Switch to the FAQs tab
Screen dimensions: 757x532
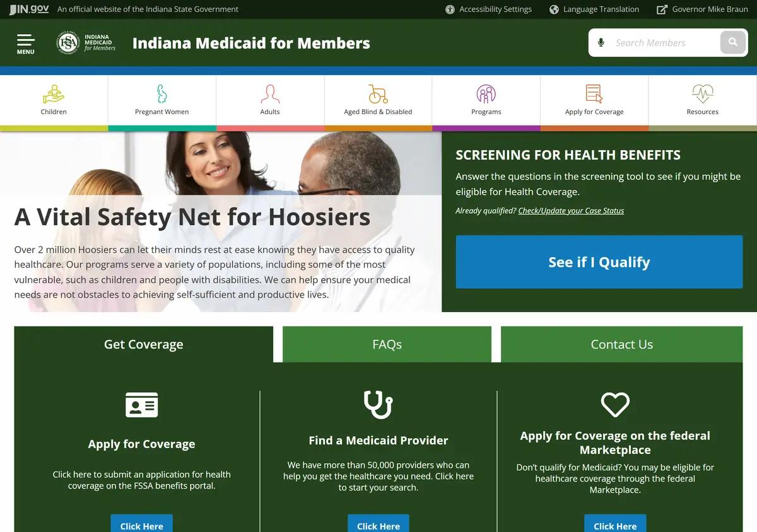click(387, 344)
